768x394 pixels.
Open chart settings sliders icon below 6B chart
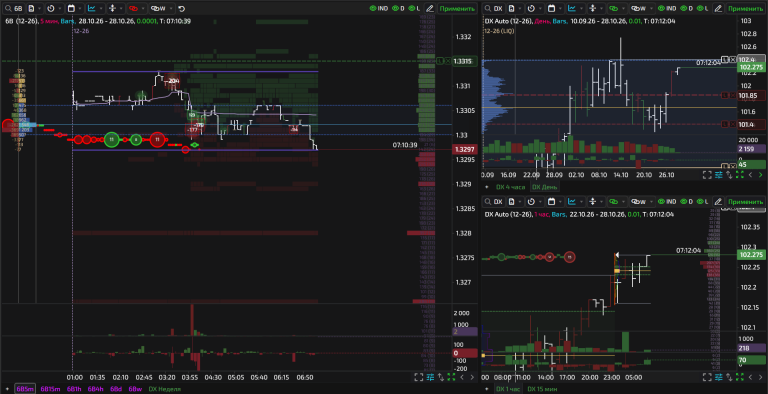430,377
